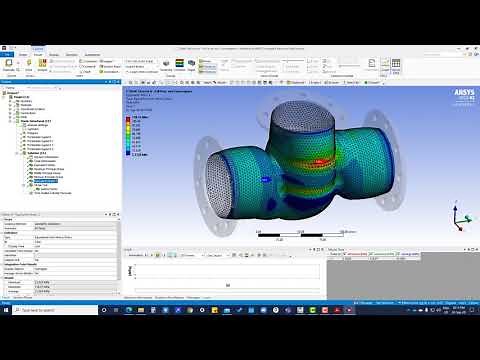Image resolution: width=480 pixels, height=360 pixels.
Task: Click the red maximum legend color band
Action: pos(128,118)
